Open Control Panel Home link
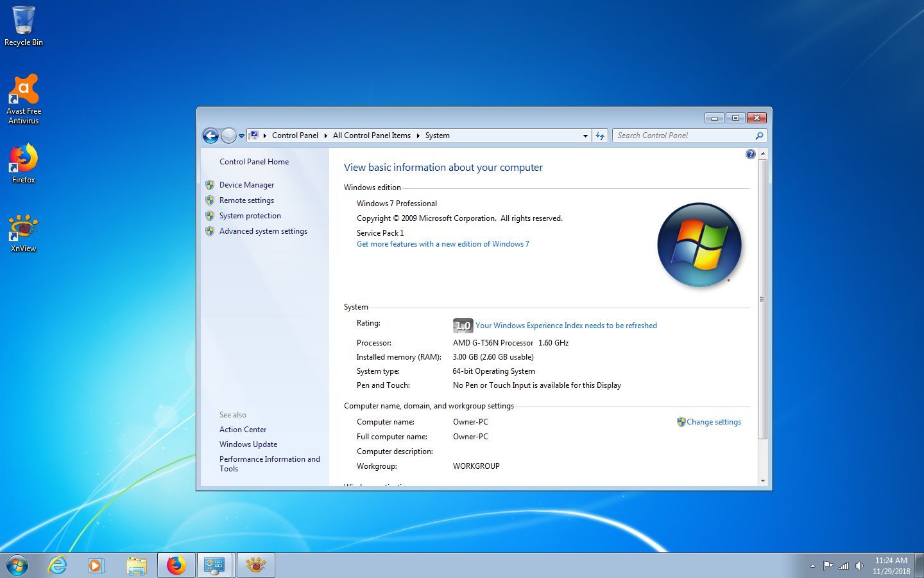The image size is (924, 578). click(254, 162)
